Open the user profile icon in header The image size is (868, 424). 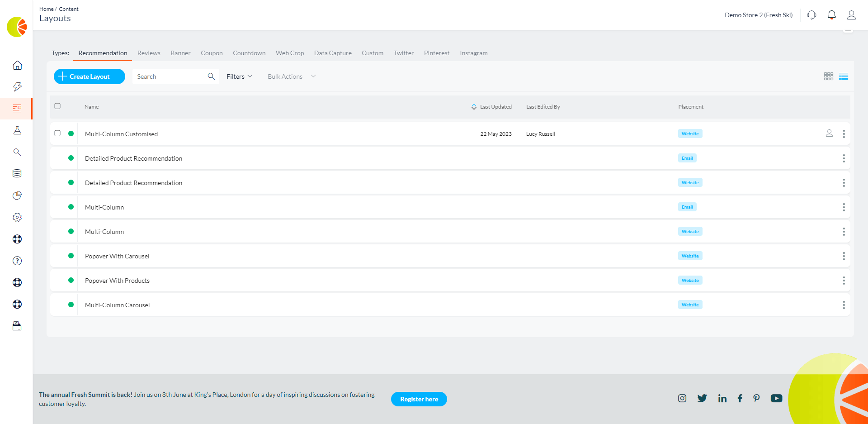pos(851,15)
